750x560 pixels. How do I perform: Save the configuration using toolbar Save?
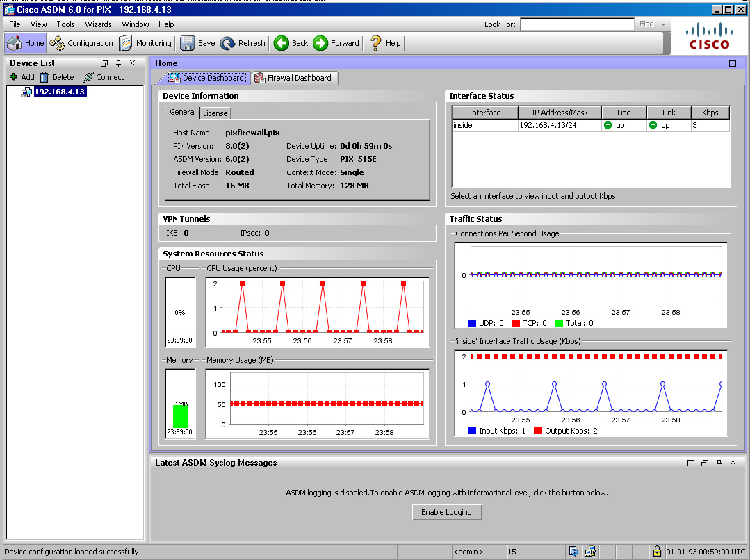pos(198,43)
